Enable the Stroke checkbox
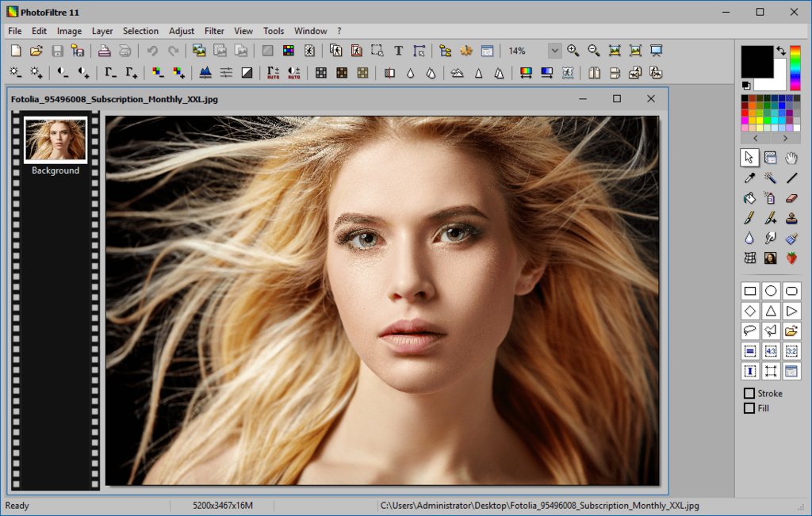Image resolution: width=812 pixels, height=516 pixels. tap(749, 394)
